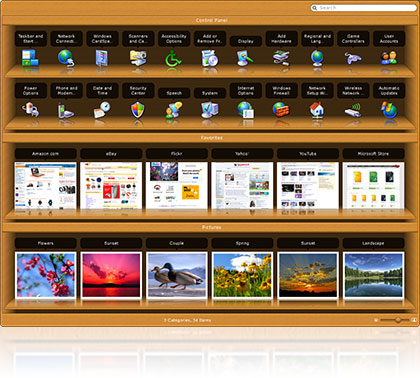Click the Spring label
Screen dimensions: 420x378
pyautogui.click(x=242, y=243)
